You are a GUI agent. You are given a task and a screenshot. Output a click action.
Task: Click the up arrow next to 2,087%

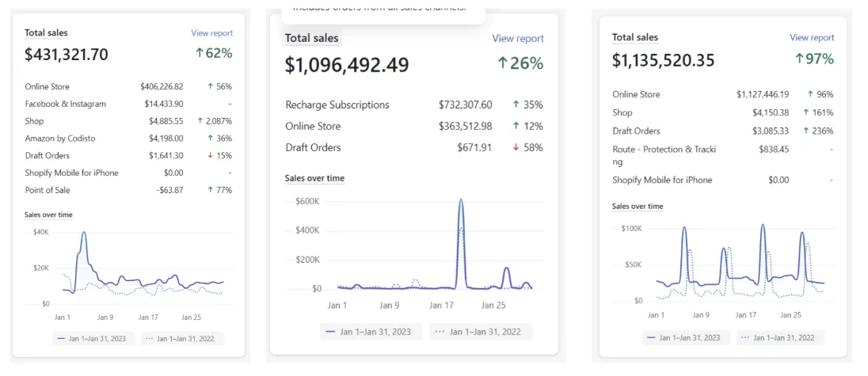[x=200, y=121]
